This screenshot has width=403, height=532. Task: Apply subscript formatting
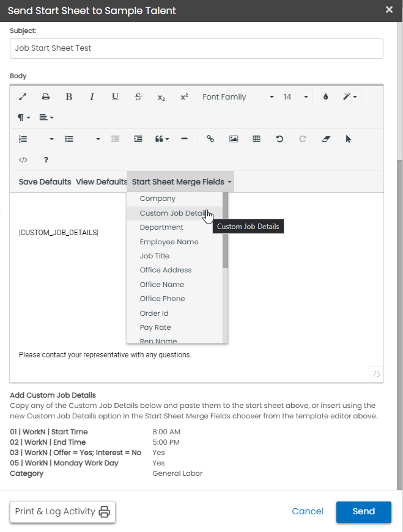click(161, 97)
